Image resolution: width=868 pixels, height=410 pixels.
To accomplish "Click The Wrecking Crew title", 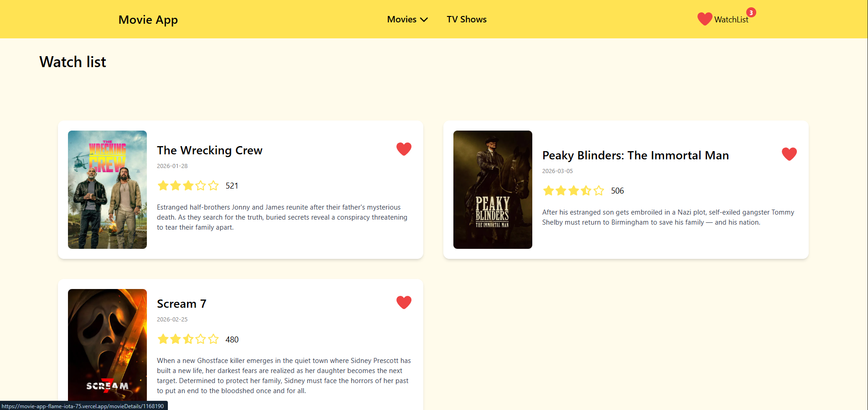I will (x=209, y=150).
